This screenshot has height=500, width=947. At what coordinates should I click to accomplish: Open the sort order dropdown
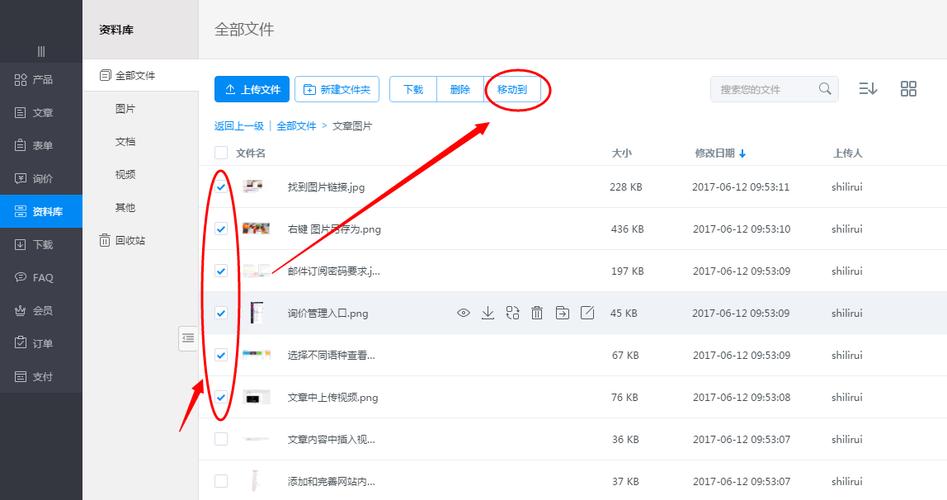[867, 89]
